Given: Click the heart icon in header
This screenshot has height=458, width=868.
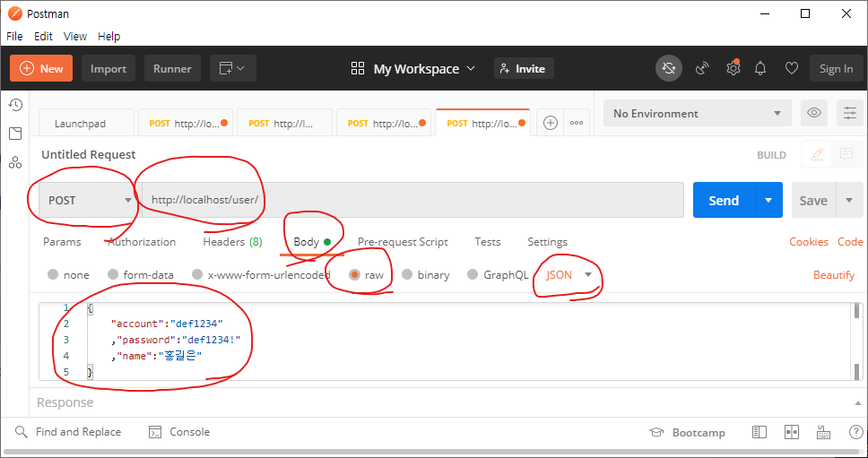Looking at the screenshot, I should click(792, 69).
